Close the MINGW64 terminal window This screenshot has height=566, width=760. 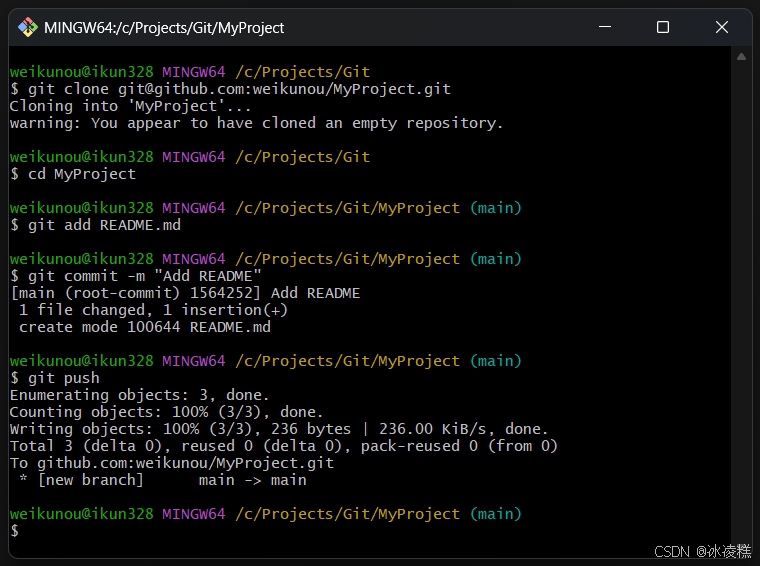point(722,27)
